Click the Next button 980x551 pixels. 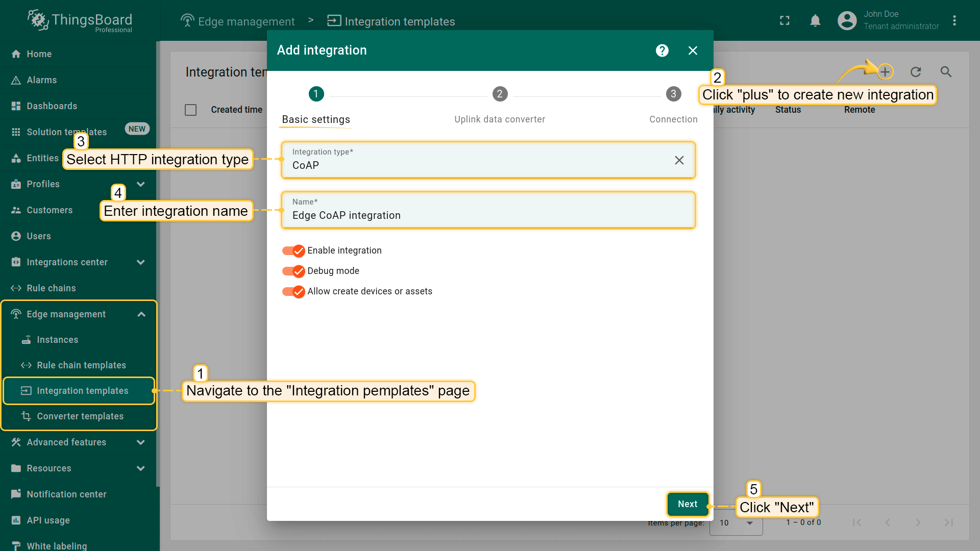tap(688, 504)
